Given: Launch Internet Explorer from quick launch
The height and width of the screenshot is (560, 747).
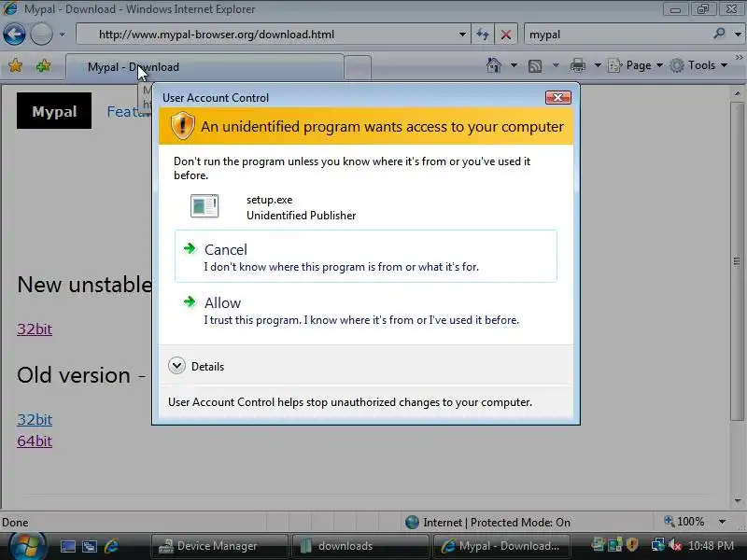Looking at the screenshot, I should coord(112,546).
